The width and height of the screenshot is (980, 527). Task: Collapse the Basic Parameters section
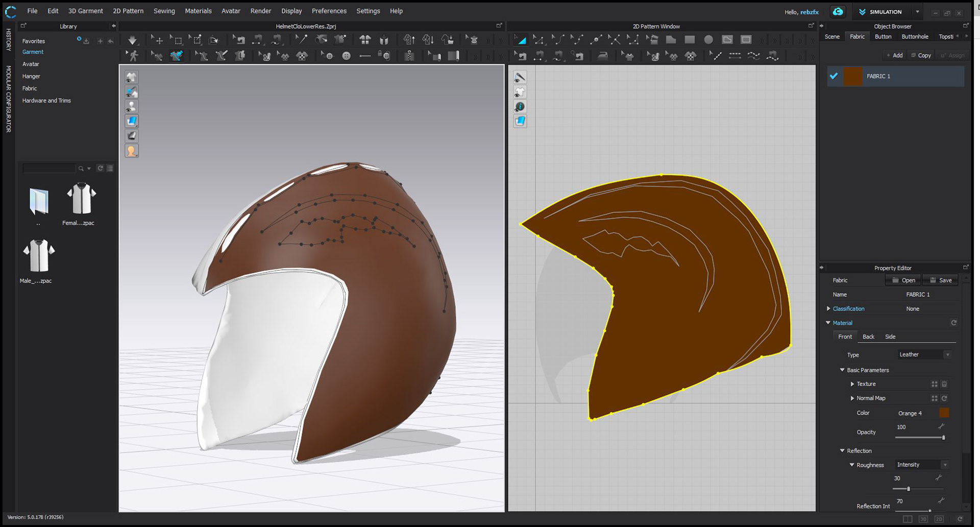(x=843, y=370)
